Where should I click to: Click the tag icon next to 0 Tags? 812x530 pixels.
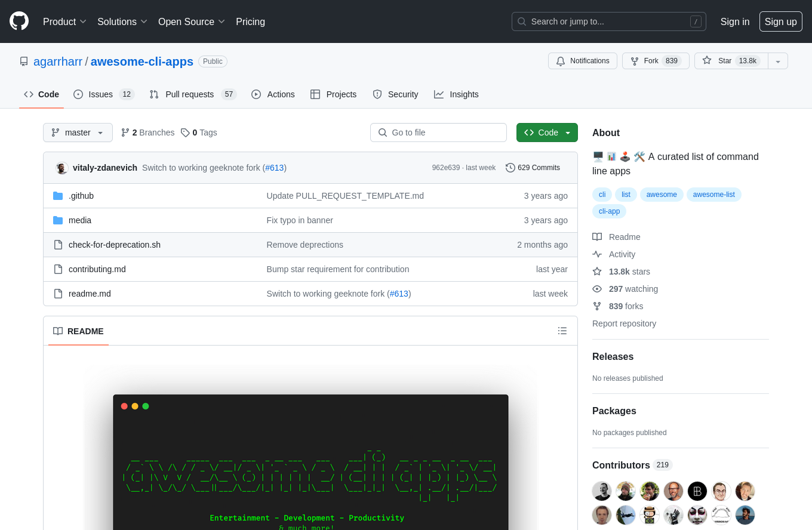[x=185, y=132]
